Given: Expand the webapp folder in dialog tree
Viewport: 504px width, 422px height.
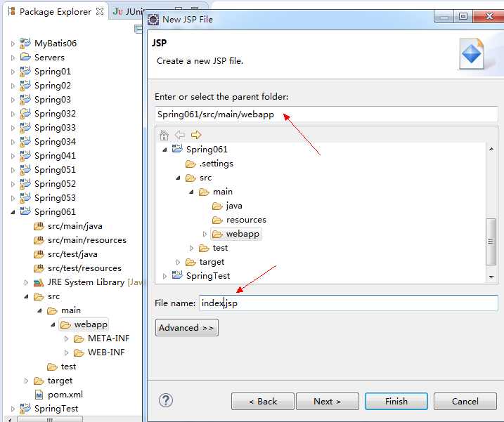Looking at the screenshot, I should pos(205,234).
